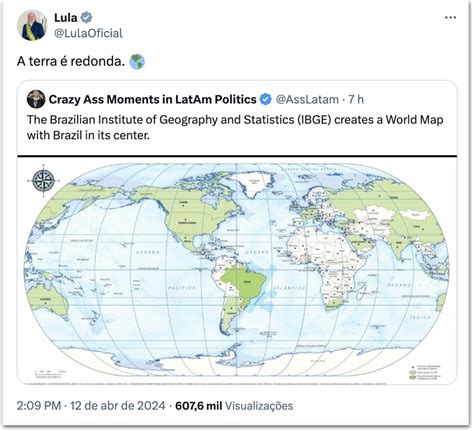Image resolution: width=474 pixels, height=431 pixels.
Task: Click the quoted tweet text about IBGE
Action: click(x=235, y=127)
